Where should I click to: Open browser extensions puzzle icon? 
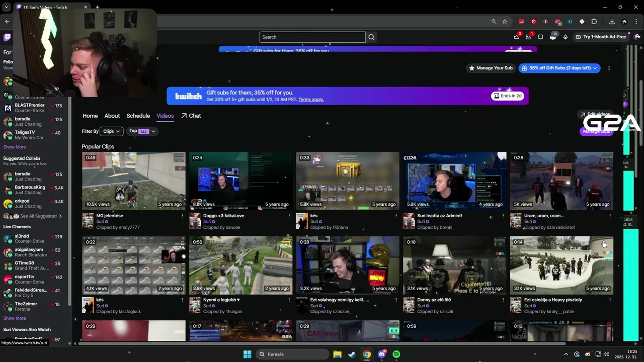594,22
